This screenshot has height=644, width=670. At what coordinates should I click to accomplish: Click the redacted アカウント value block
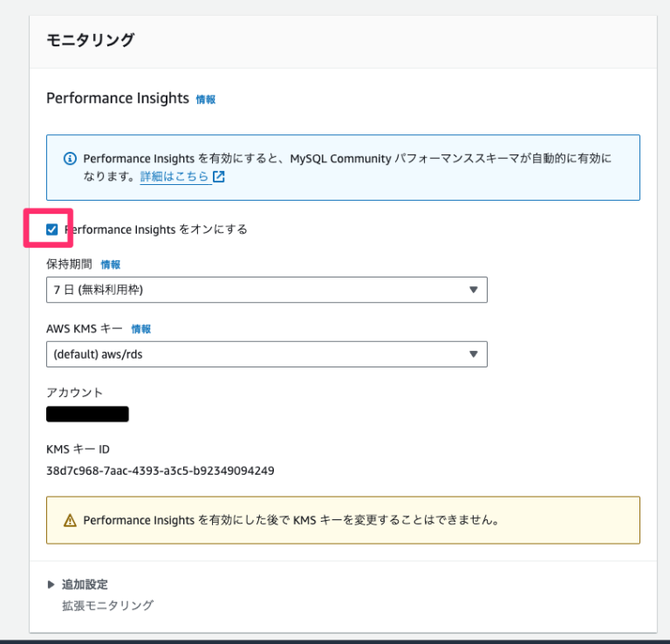tap(87, 414)
